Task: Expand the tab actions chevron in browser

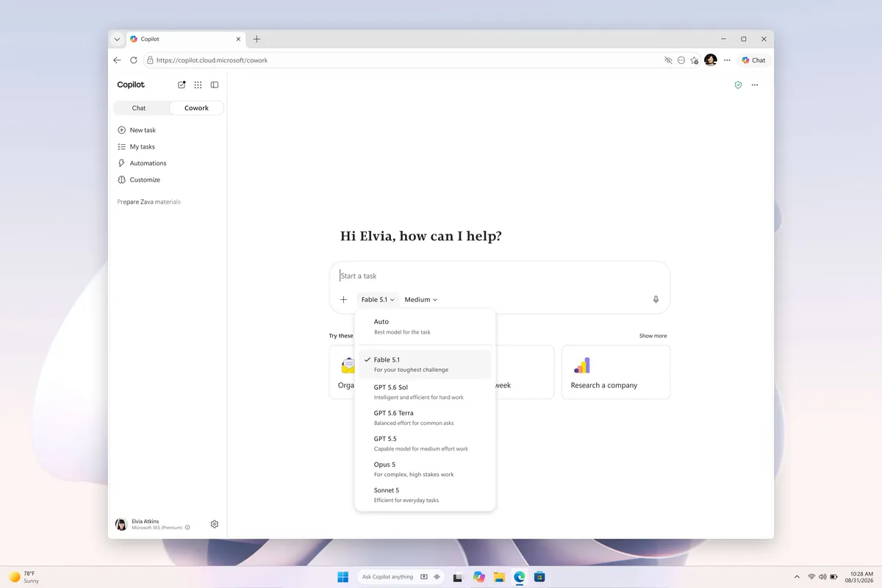Action: point(117,39)
